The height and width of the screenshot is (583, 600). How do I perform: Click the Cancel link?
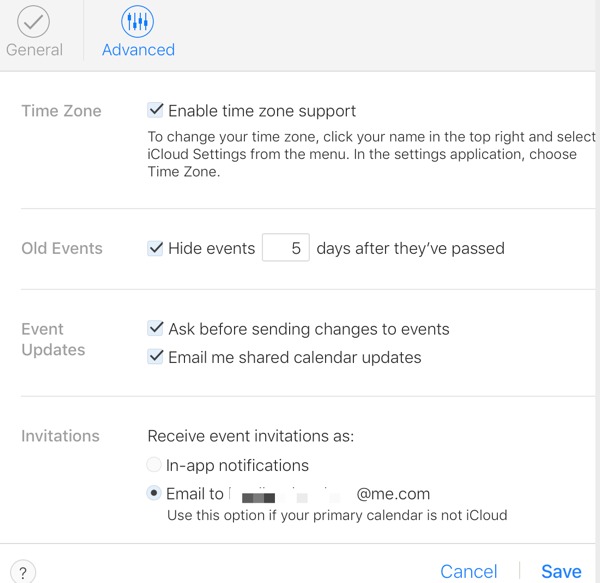tap(469, 572)
